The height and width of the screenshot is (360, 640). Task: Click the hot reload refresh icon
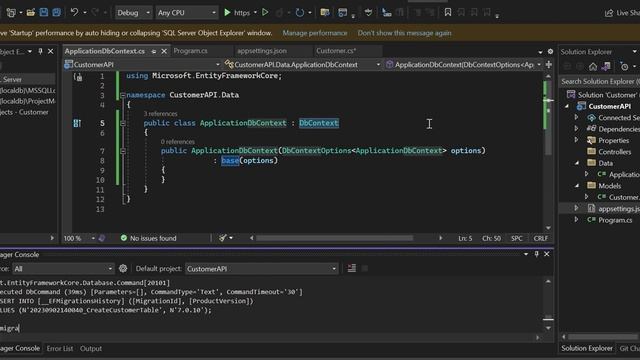[x=300, y=13]
